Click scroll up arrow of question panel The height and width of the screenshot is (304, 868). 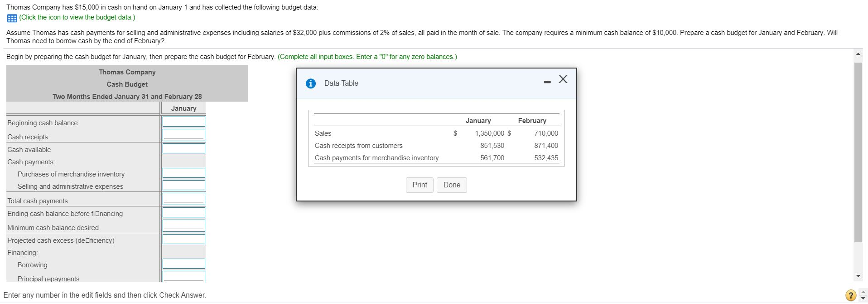(x=858, y=54)
